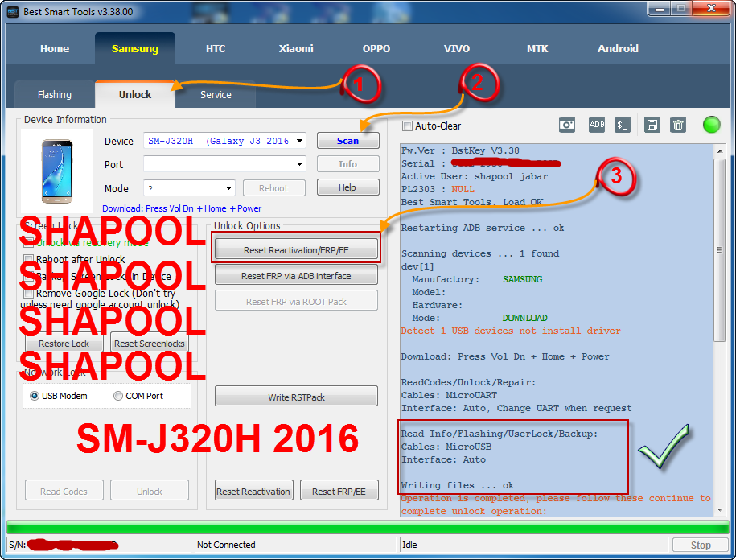Switch to the Samsung tab

coord(135,48)
